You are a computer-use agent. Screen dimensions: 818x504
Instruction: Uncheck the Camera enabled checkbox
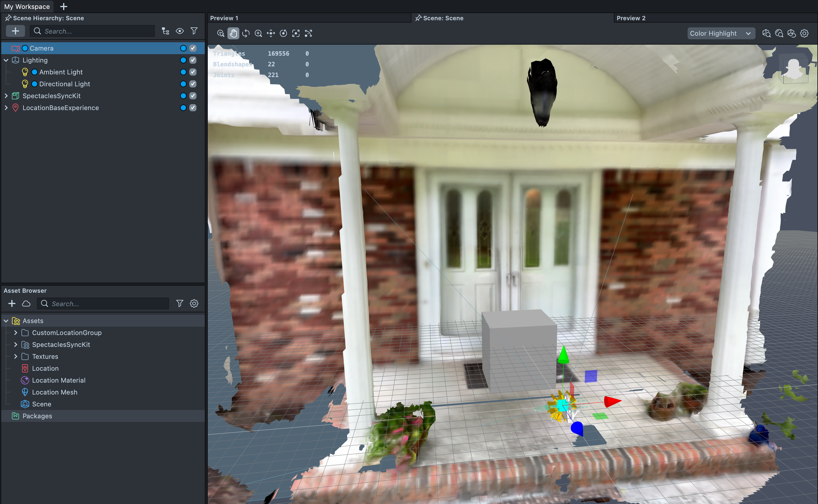193,48
